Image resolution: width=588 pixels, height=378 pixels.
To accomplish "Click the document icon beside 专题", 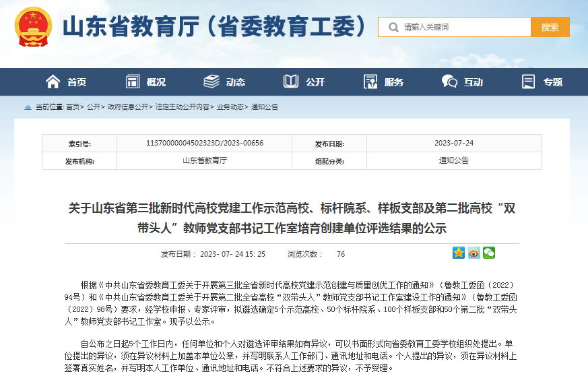I will (529, 82).
